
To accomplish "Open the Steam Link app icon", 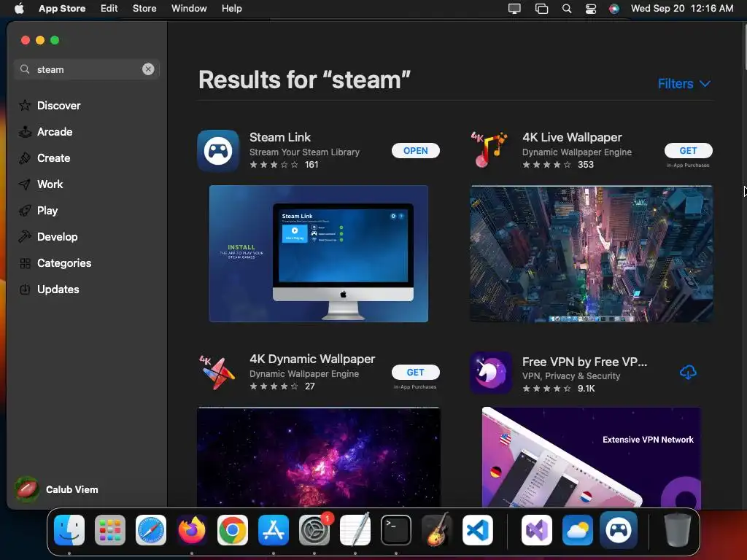I will click(x=218, y=150).
